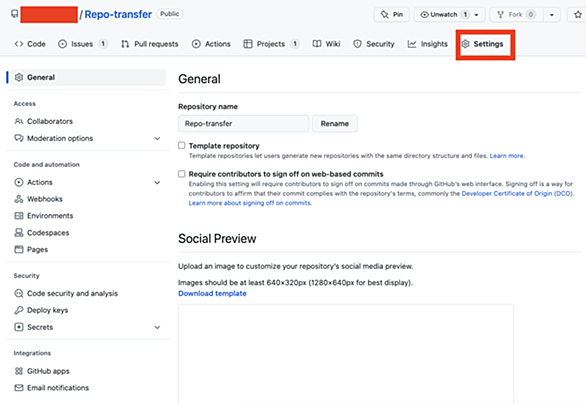The width and height of the screenshot is (586, 404).
Task: Click the General gear icon in sidebar
Action: tap(19, 77)
